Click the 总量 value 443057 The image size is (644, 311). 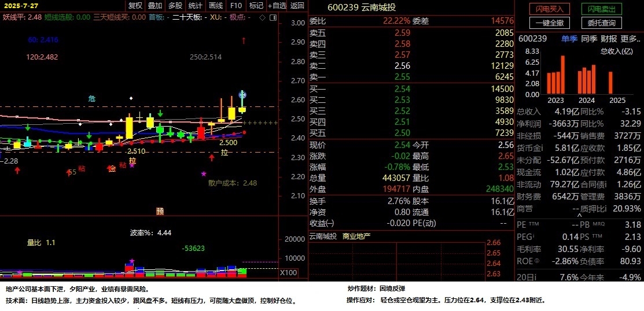[396, 178]
